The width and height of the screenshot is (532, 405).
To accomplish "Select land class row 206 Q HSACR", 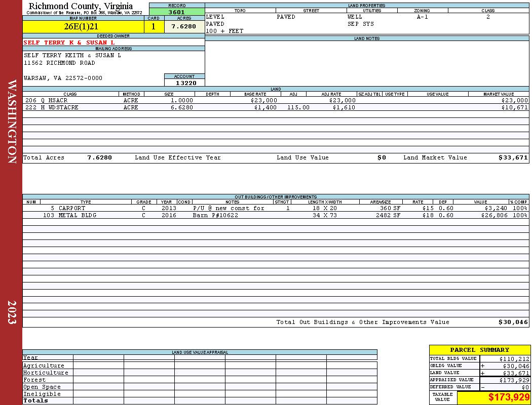I will (276, 100).
